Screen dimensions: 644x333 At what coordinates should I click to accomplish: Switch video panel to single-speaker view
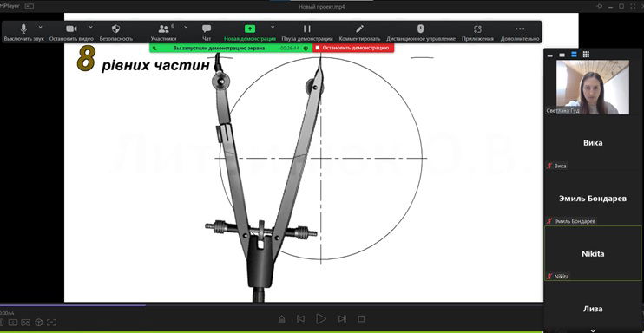pyautogui.click(x=562, y=55)
